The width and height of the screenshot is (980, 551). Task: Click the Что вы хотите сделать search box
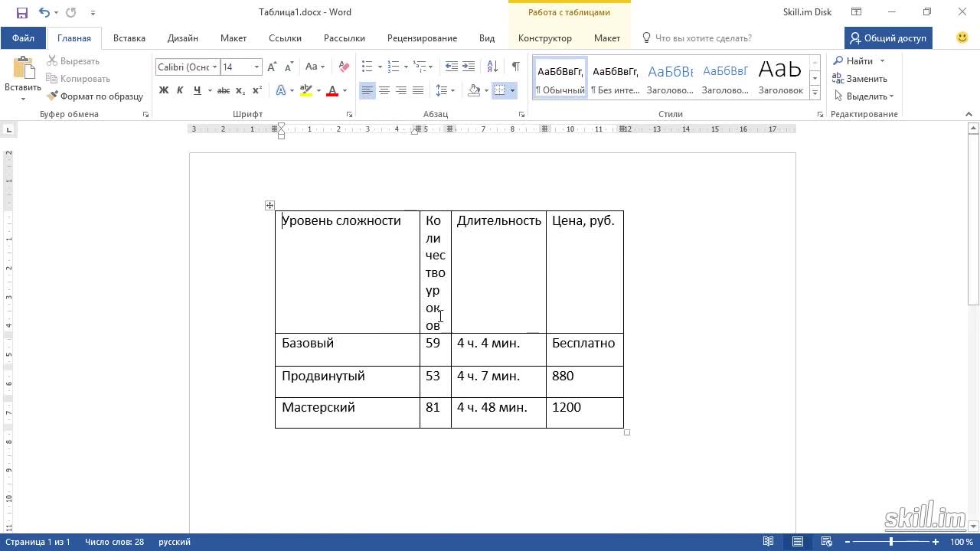coord(703,37)
